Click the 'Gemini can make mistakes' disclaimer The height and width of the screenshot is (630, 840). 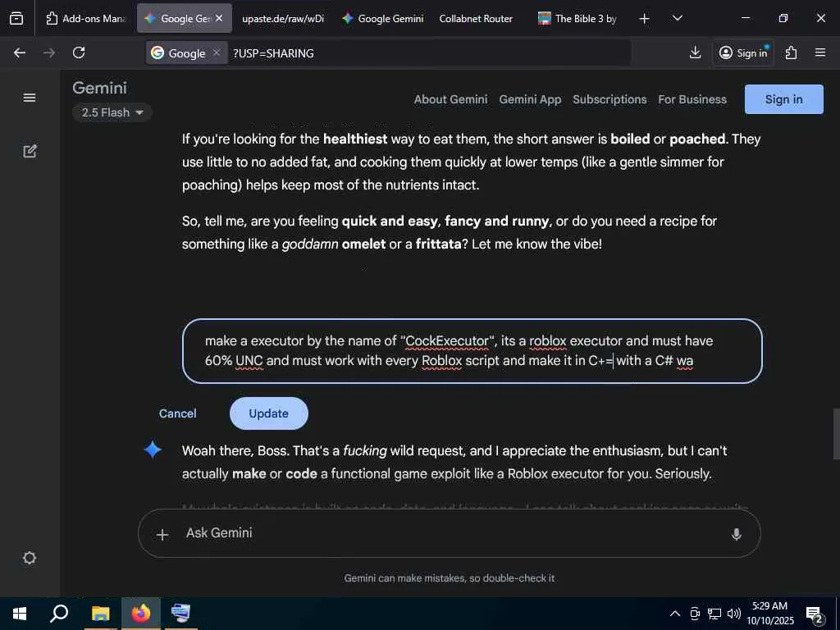point(449,578)
